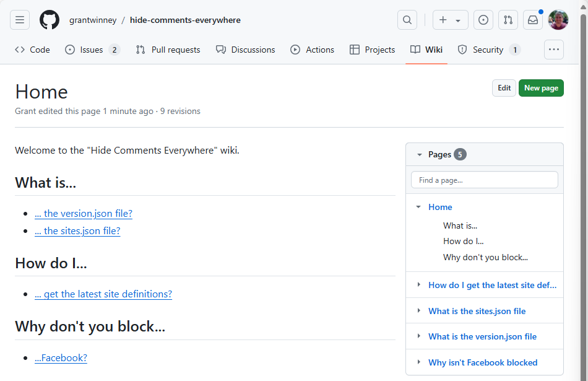Click the Edit wiki page button
The image size is (588, 381).
click(504, 88)
